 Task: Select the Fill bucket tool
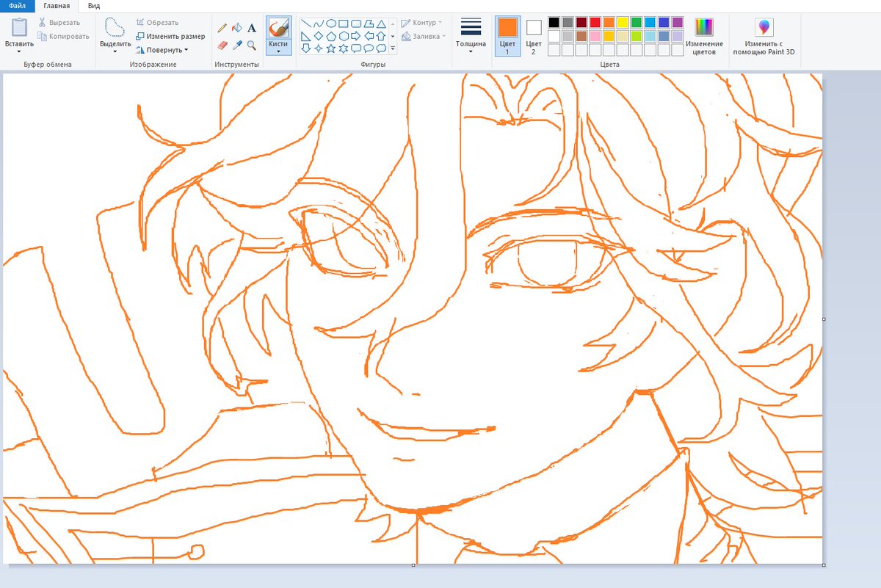[x=237, y=28]
